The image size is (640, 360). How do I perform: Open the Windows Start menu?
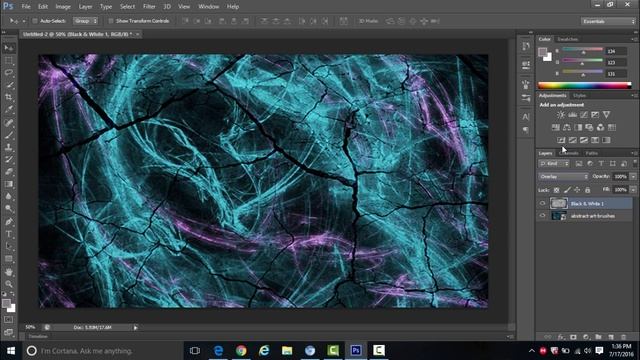pyautogui.click(x=11, y=351)
